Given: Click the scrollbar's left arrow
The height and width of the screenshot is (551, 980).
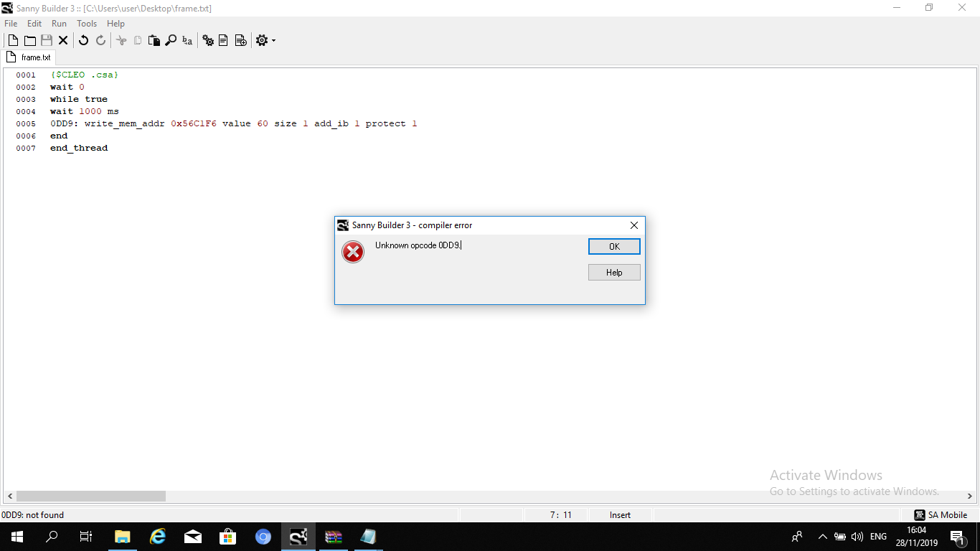Looking at the screenshot, I should coord(10,496).
